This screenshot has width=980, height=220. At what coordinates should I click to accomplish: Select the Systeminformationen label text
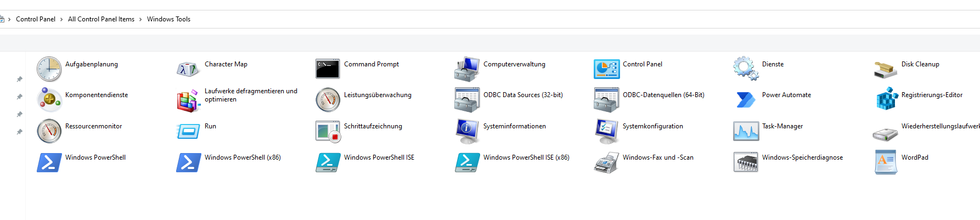515,126
